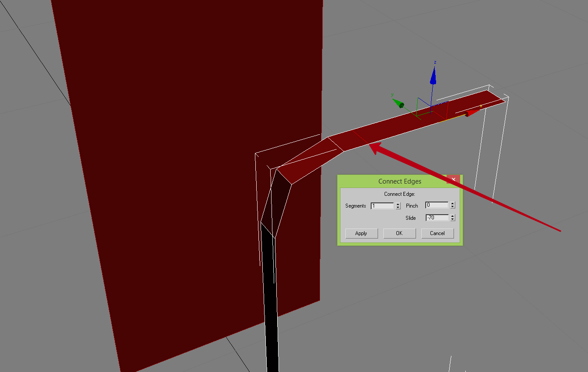
Task: Focus the Pinch value field
Action: coord(437,205)
